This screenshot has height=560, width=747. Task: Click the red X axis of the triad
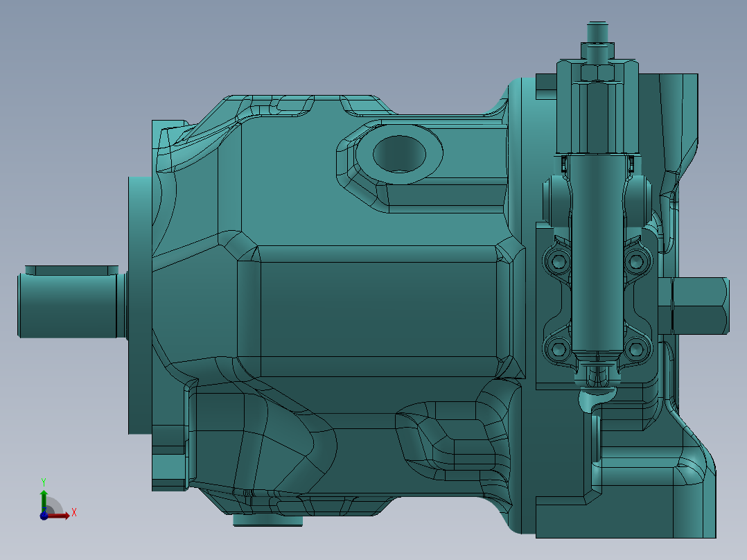click(60, 515)
